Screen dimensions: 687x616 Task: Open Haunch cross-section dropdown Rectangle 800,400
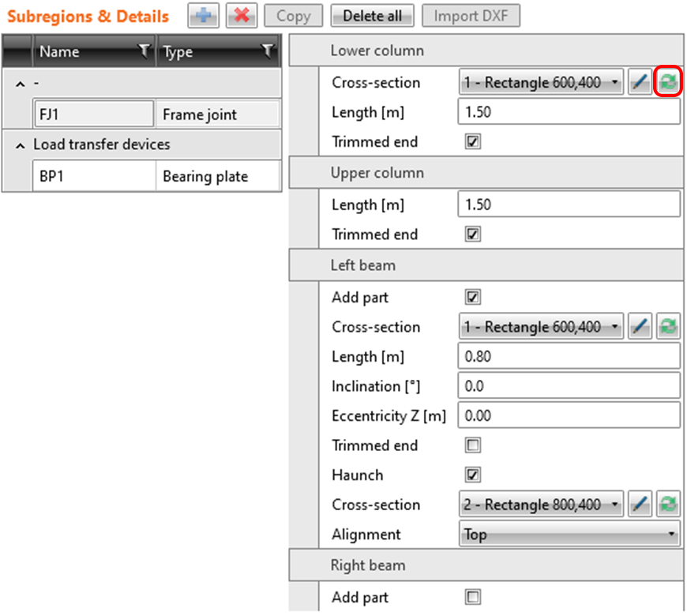[541, 505]
